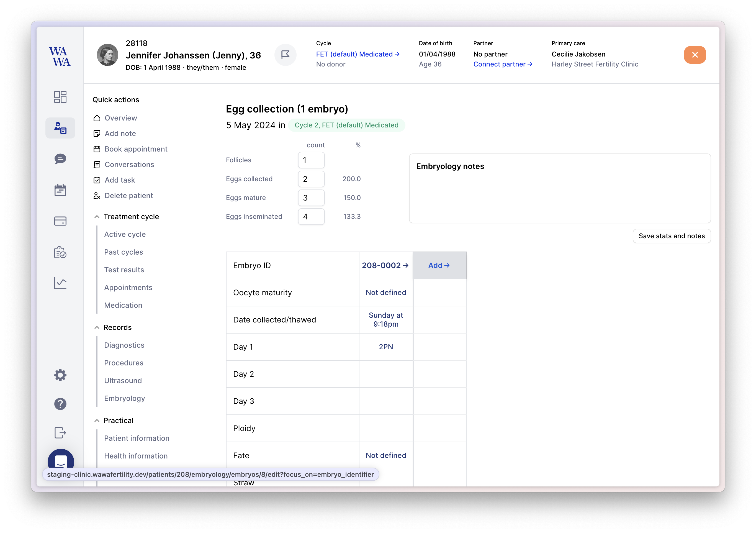Click the billing card icon
The image size is (756, 533).
(x=60, y=221)
